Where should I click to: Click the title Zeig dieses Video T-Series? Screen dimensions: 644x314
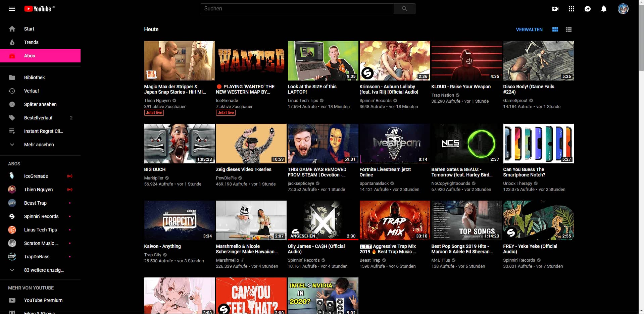pyautogui.click(x=244, y=169)
